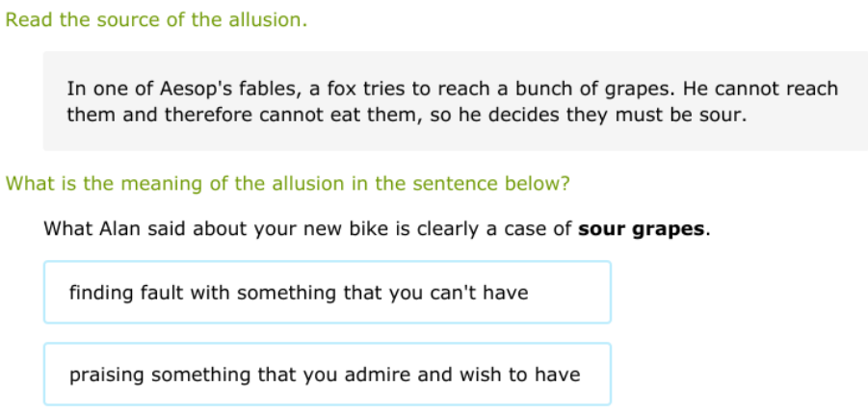Click the bold phrase "sour grapes"
This screenshot has width=868, height=414.
point(642,230)
